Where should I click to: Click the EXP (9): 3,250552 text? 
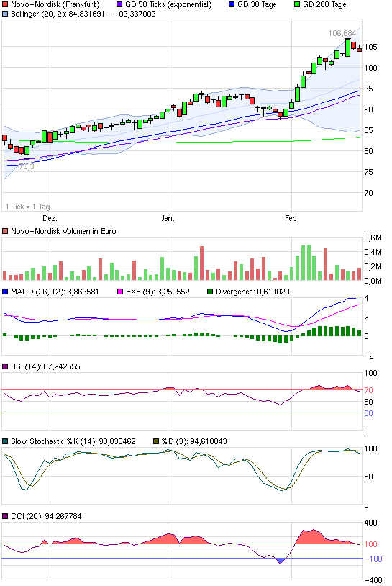coord(158,292)
